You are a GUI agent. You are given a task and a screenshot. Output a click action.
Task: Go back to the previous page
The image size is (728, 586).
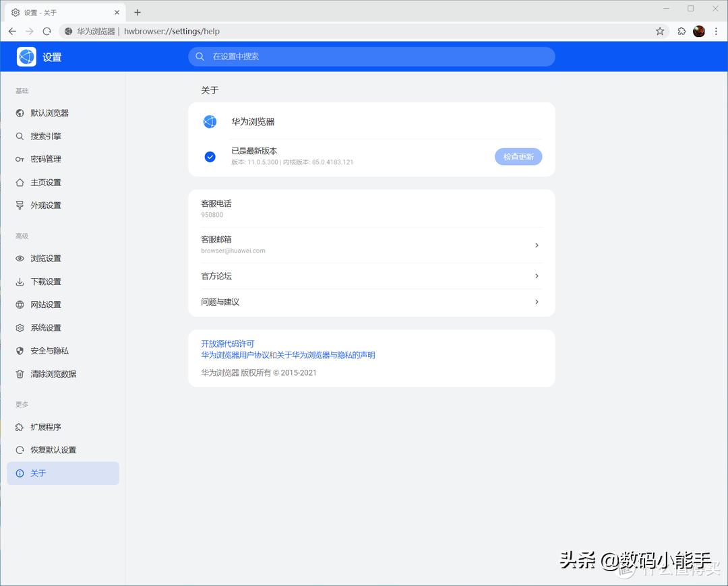pos(13,31)
